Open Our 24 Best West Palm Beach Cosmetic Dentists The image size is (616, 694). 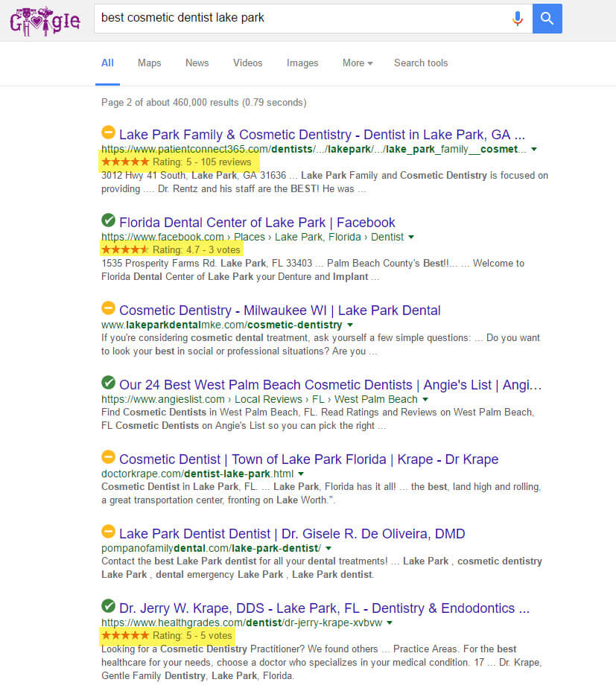tap(331, 385)
